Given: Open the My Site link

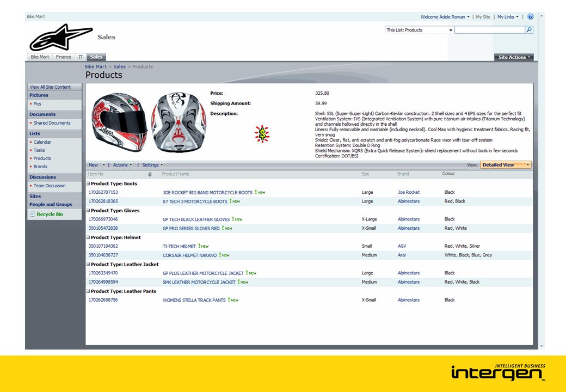Looking at the screenshot, I should [x=483, y=17].
